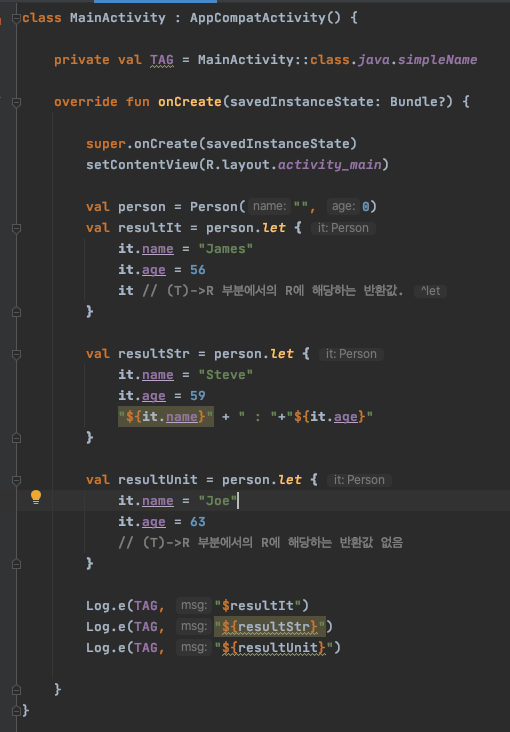Click 'msg:' hint on the resultUnit log line
510x732 pixels.
194,648
